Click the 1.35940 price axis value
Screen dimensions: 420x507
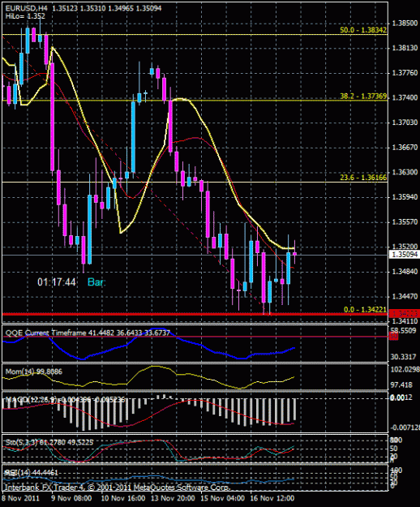(405, 197)
